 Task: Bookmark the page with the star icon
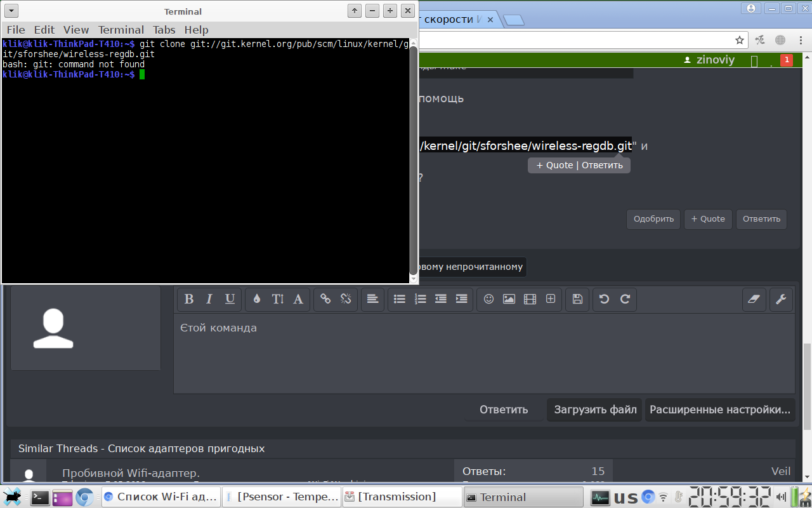(740, 40)
